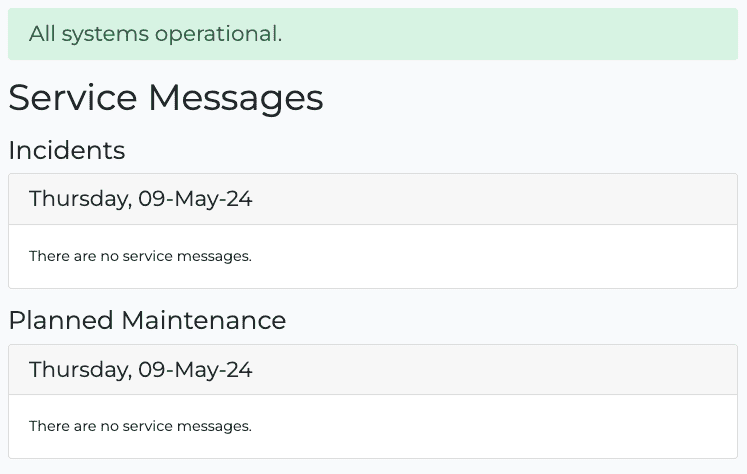747x474 pixels.
Task: Click the Service Messages page heading
Action: point(166,98)
